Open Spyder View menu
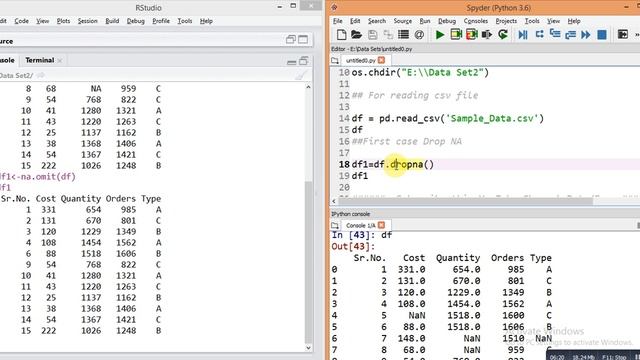 (x=553, y=21)
